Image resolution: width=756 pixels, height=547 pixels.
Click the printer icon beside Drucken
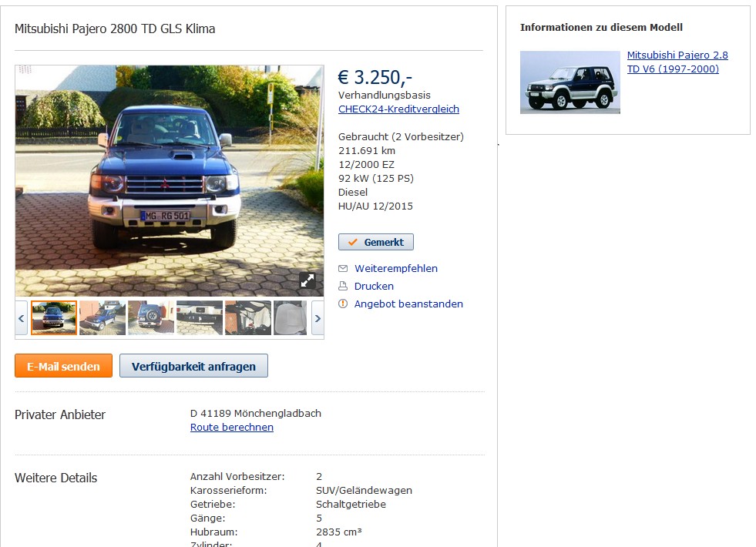343,287
